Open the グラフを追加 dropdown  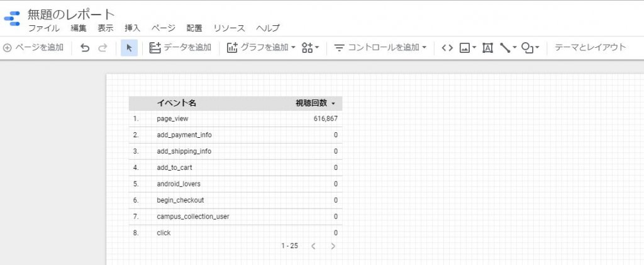click(x=261, y=48)
